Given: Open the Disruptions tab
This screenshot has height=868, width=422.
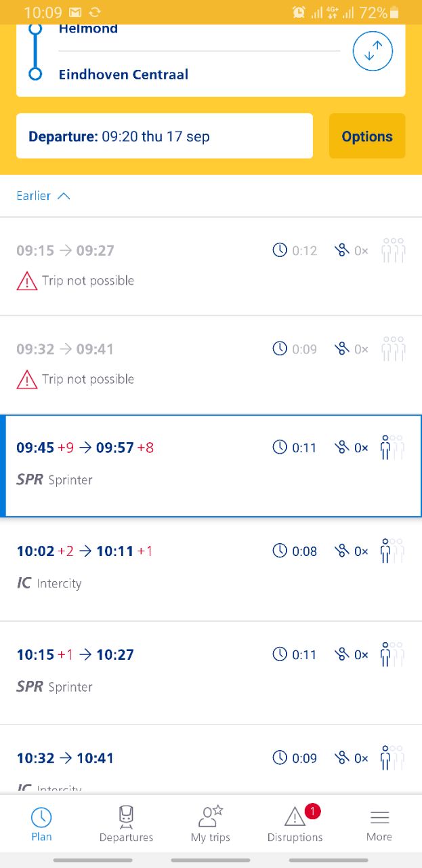Looking at the screenshot, I should point(295,824).
